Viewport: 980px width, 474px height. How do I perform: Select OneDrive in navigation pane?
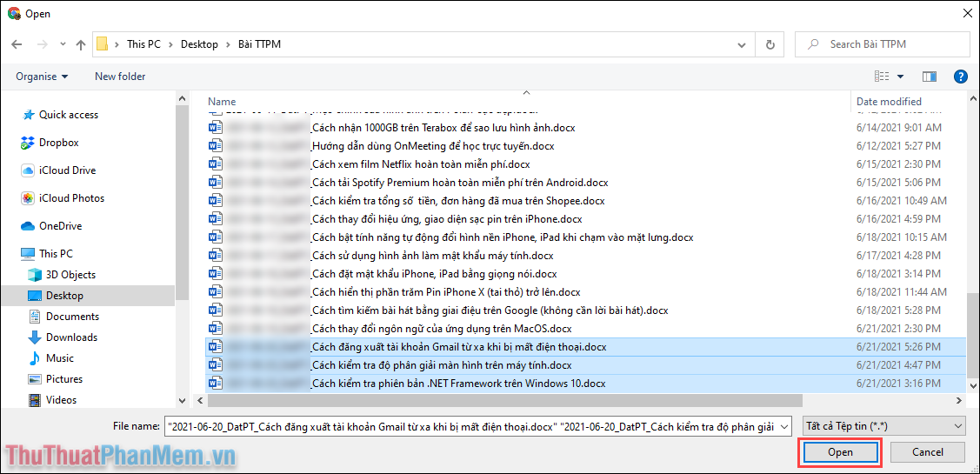tap(51, 226)
